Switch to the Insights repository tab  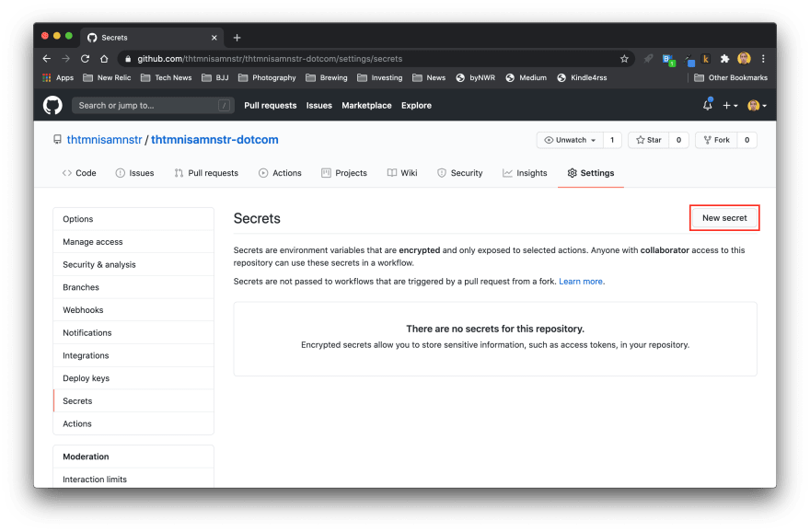(525, 173)
